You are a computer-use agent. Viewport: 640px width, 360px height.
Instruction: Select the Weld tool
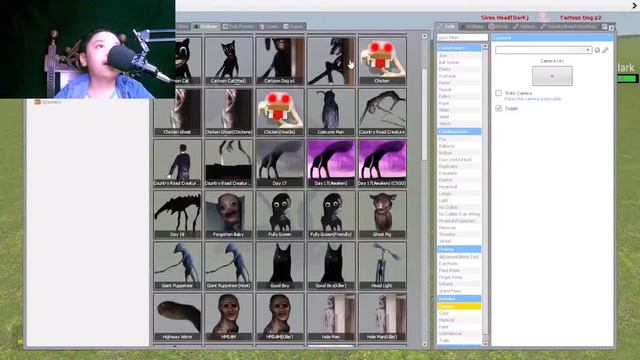point(459,117)
